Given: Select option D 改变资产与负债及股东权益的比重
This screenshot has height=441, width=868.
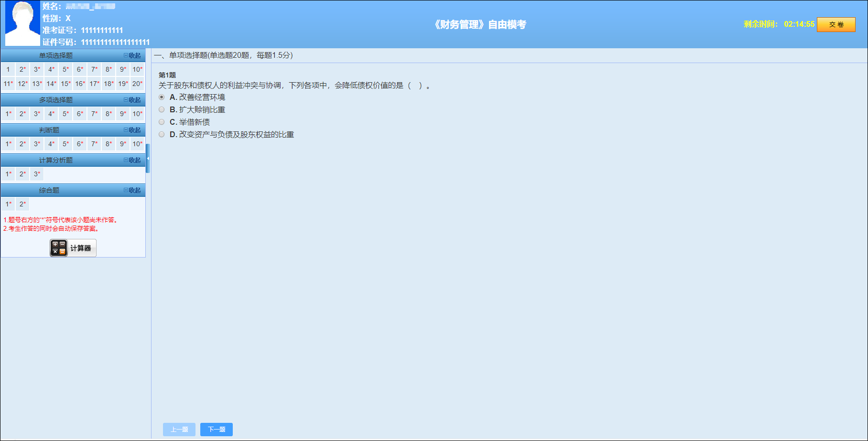Looking at the screenshot, I should pos(162,134).
